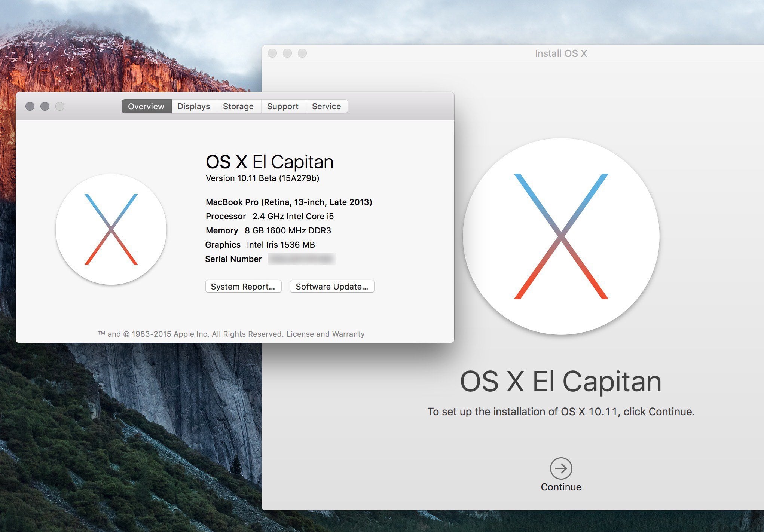Click the Install OS X title bar

tap(560, 53)
